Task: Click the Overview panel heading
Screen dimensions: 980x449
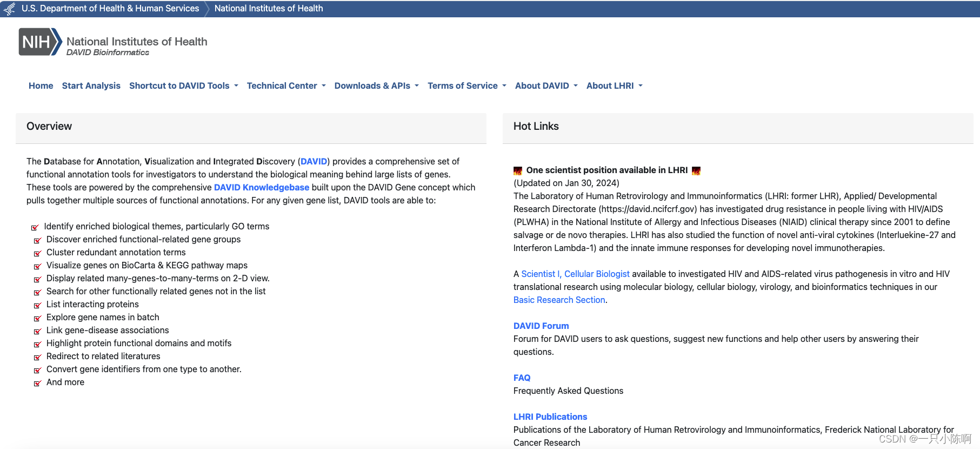Action: pyautogui.click(x=49, y=126)
